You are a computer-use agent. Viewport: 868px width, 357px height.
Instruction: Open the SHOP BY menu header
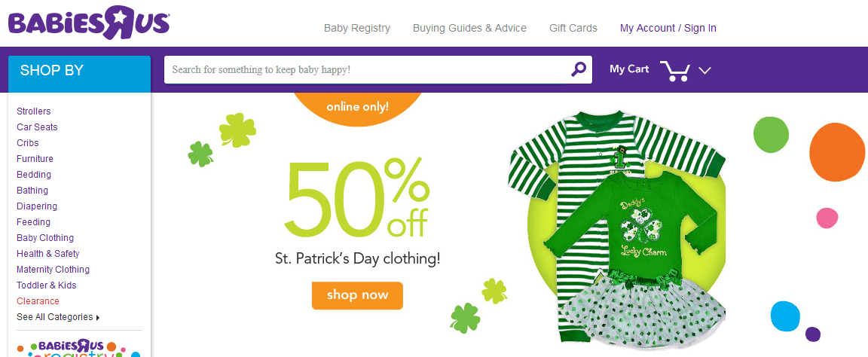pyautogui.click(x=79, y=71)
